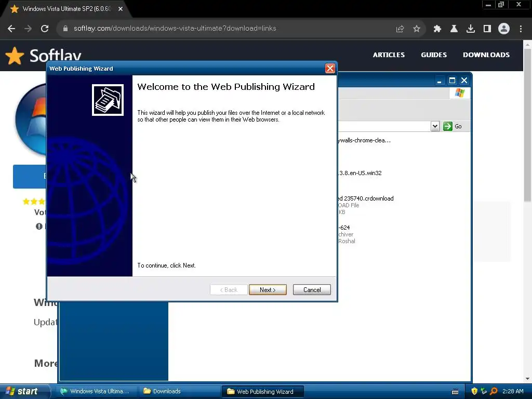532x399 pixels.
Task: Select the Windows Vista Ultimate SP2 tab
Action: coord(66,9)
